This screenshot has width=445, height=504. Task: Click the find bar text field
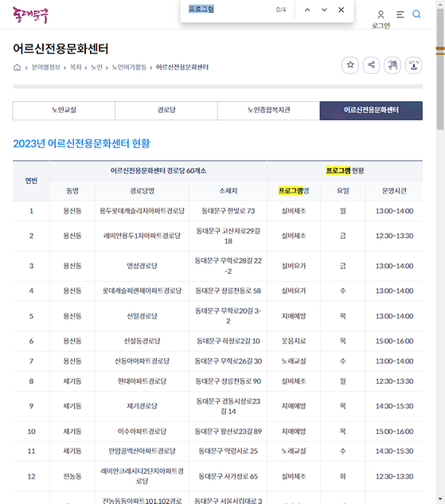230,10
